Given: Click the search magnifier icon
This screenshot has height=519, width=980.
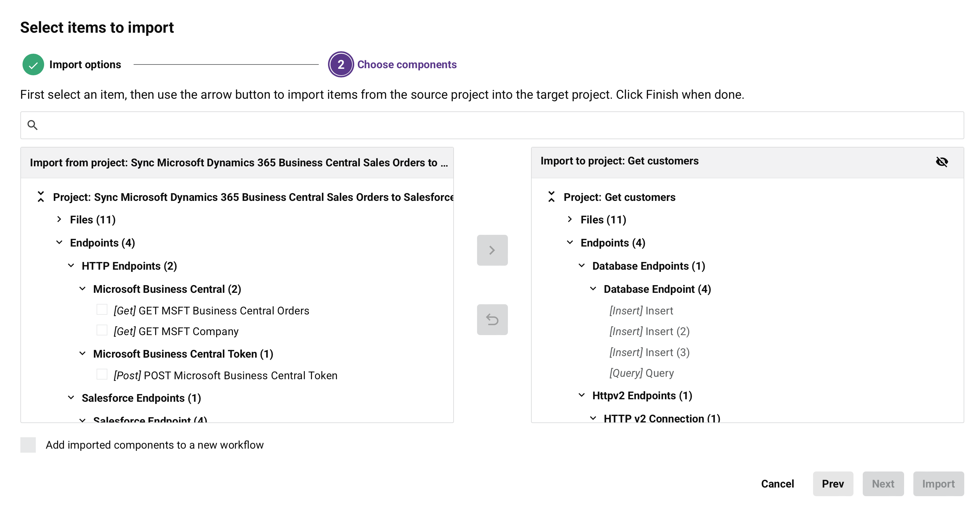Looking at the screenshot, I should (33, 125).
